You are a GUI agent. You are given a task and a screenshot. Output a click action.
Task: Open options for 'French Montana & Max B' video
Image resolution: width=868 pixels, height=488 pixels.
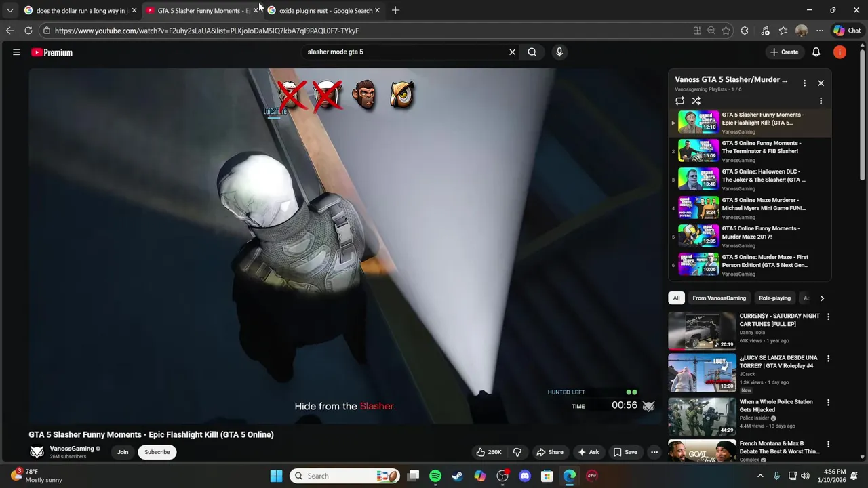[x=828, y=445]
